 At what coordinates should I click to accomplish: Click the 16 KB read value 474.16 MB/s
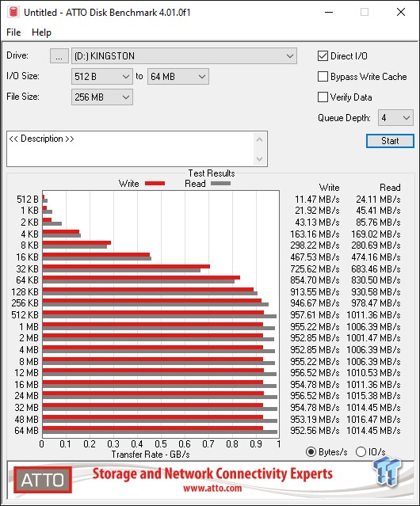pyautogui.click(x=376, y=257)
